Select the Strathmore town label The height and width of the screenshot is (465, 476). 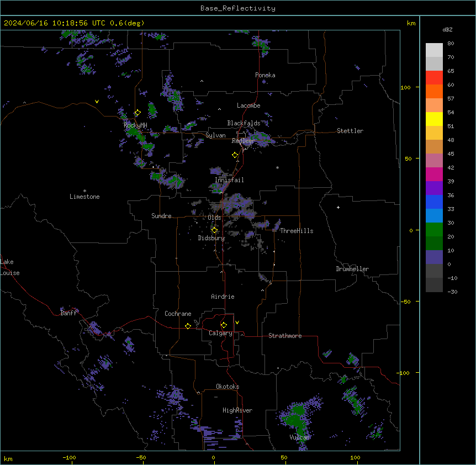pos(285,336)
